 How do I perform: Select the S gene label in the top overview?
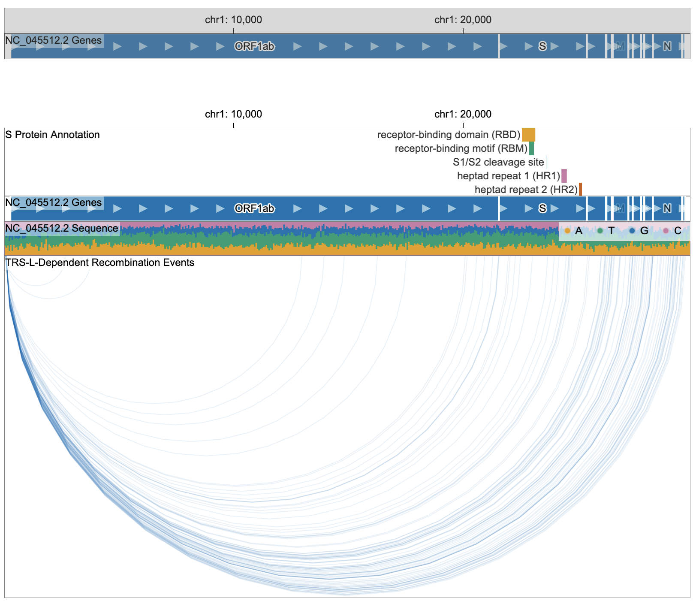(x=542, y=46)
